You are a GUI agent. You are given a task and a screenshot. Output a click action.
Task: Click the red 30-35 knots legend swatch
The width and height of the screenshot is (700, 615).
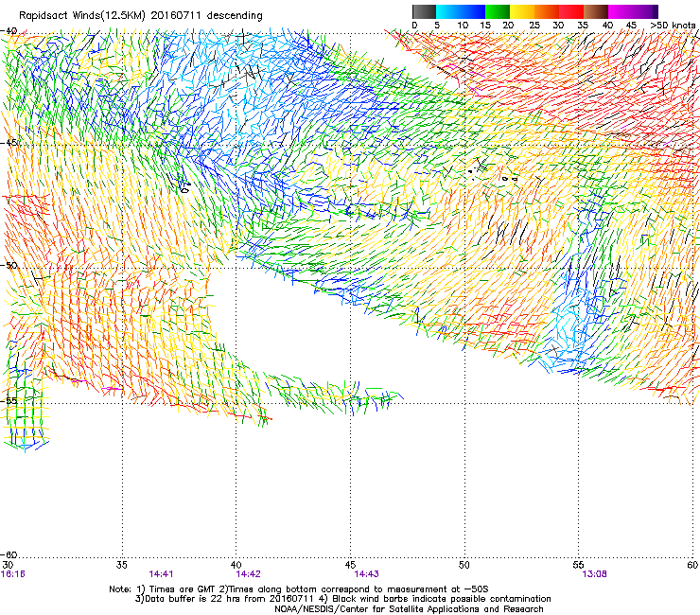pos(571,11)
